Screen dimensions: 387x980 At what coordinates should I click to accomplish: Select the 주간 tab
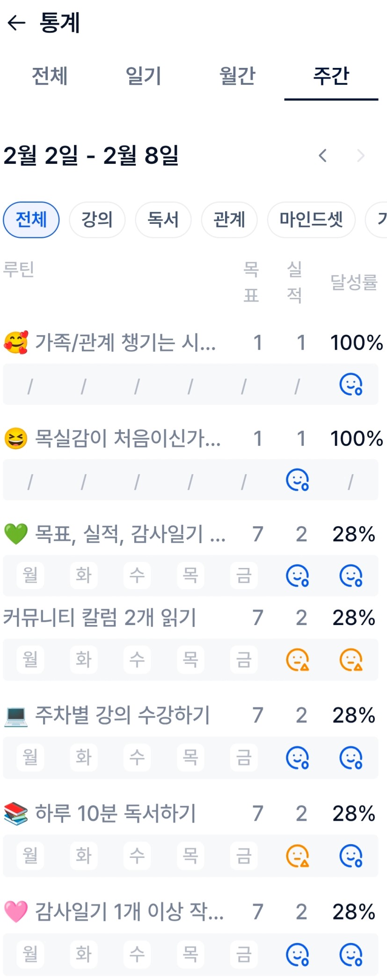331,76
